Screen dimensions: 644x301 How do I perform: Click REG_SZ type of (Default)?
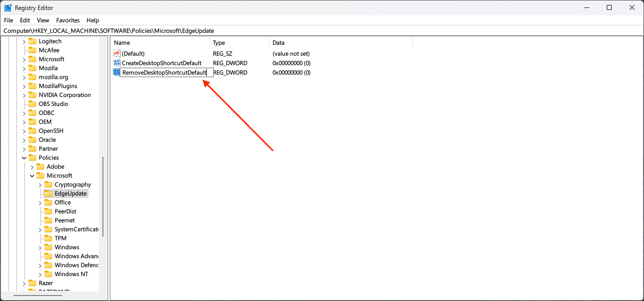click(222, 54)
